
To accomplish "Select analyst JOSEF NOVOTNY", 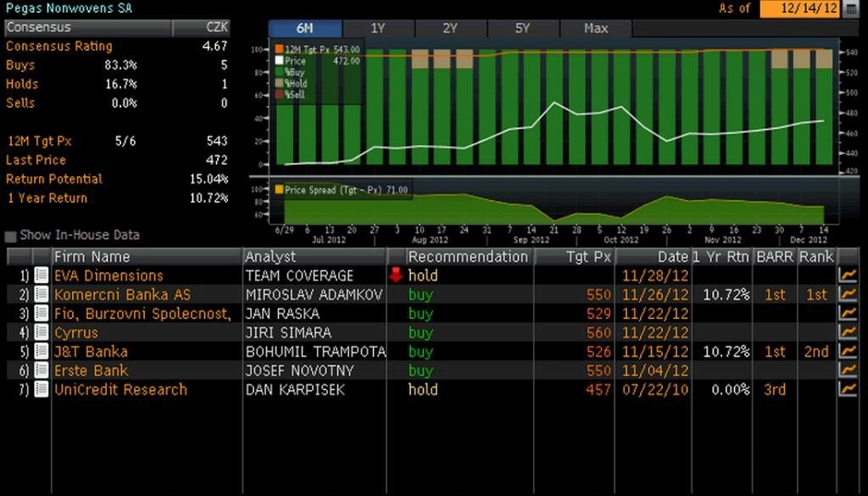I will 299,371.
